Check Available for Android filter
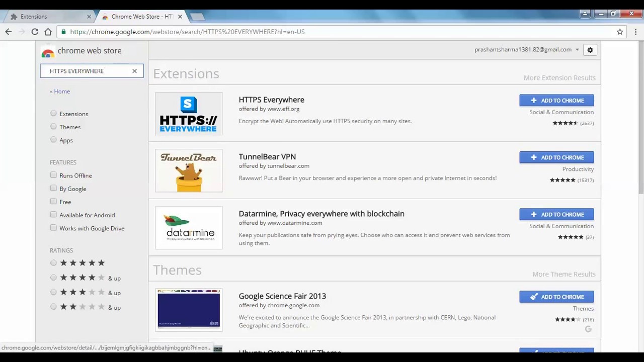The height and width of the screenshot is (362, 644). (53, 214)
